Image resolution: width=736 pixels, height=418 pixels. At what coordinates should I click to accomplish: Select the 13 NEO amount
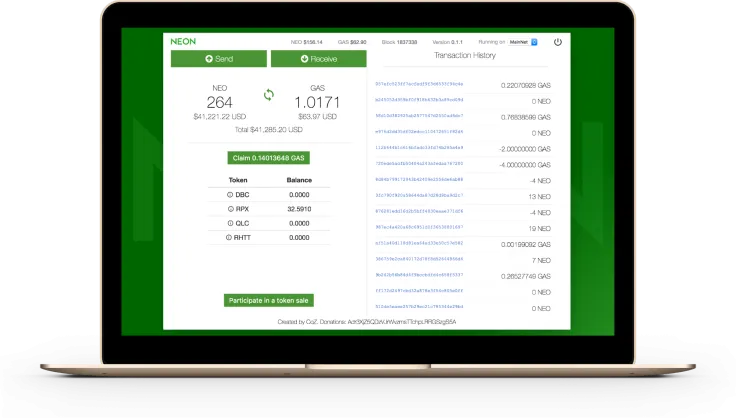coord(539,197)
